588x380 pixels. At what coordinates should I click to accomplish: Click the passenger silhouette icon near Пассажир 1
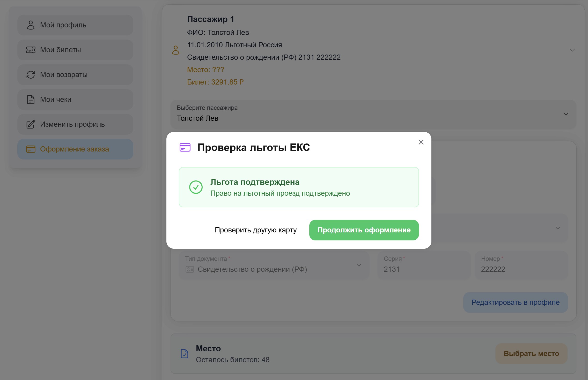point(176,50)
